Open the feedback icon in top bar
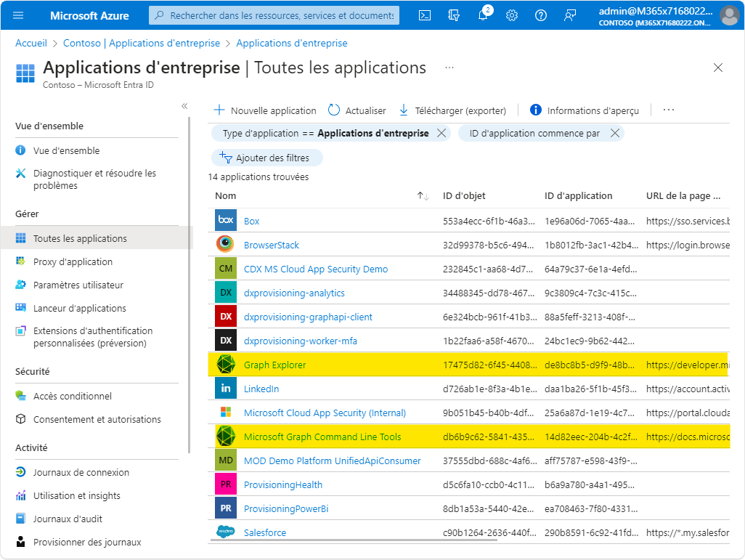Viewport: 745px width, 560px height. 570,16
